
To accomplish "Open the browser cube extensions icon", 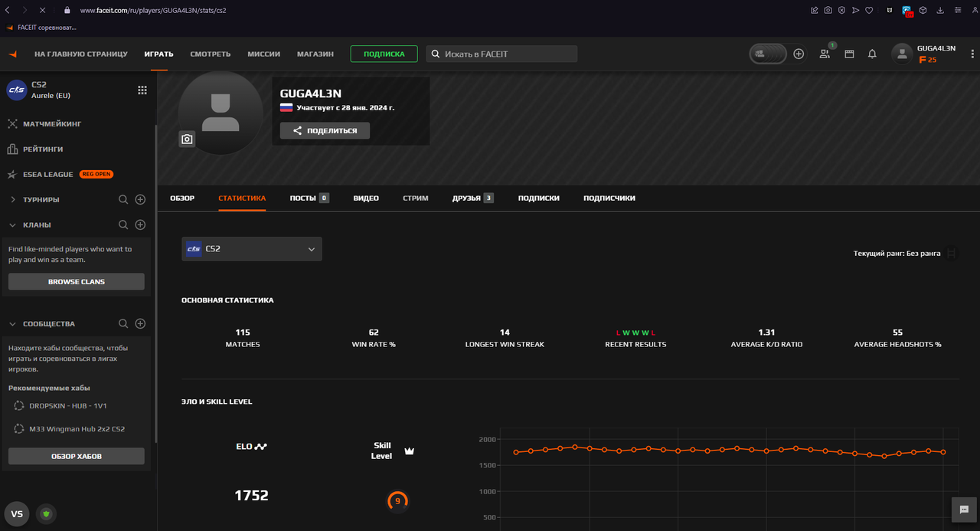I will (x=923, y=11).
